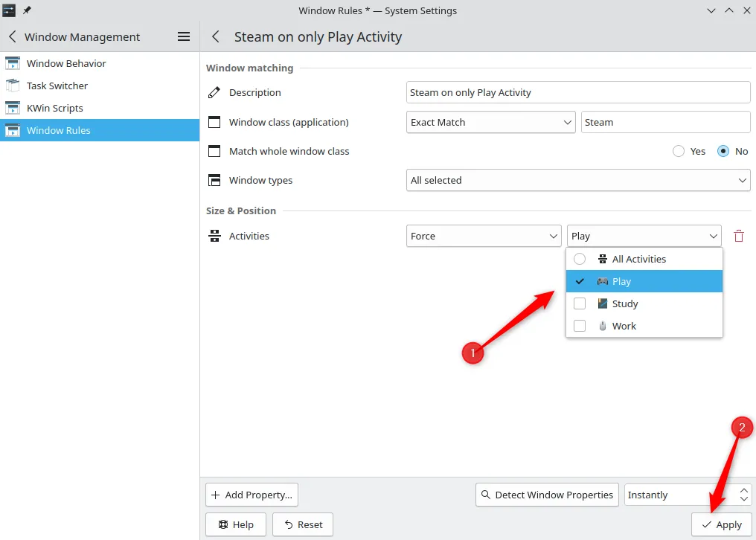
Task: Select Yes for match whole window class
Action: tap(679, 151)
